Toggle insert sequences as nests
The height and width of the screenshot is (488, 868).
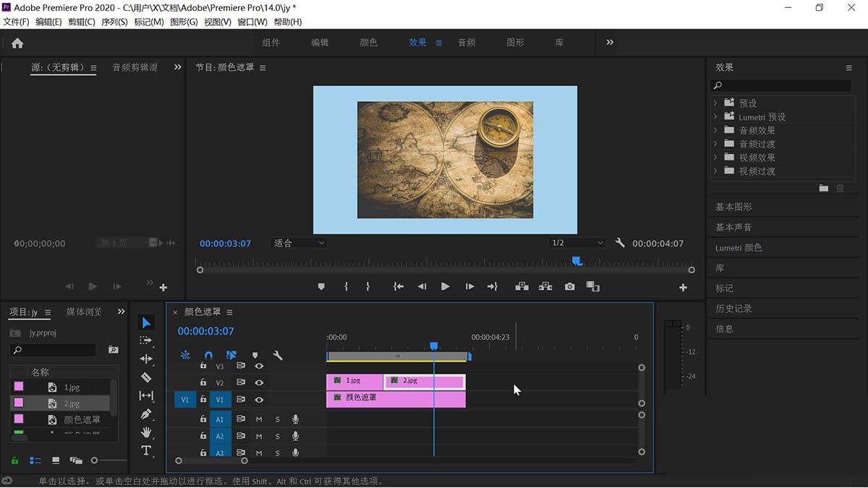pos(185,355)
